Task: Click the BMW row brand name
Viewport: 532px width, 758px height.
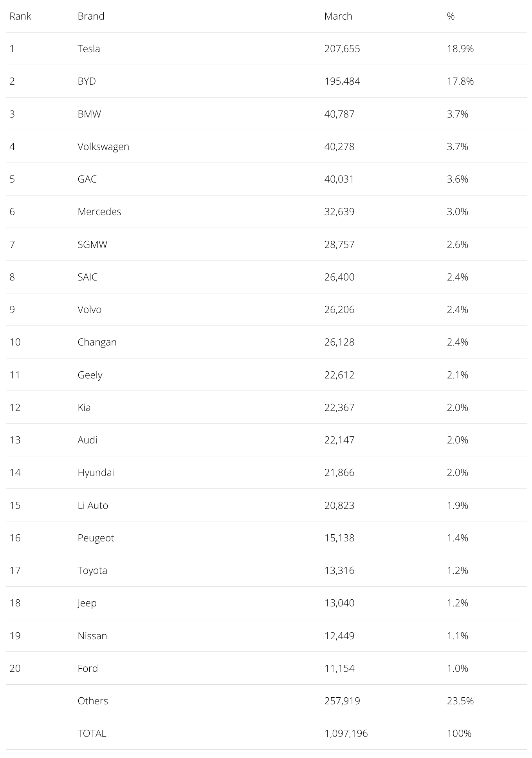Action: pos(89,114)
